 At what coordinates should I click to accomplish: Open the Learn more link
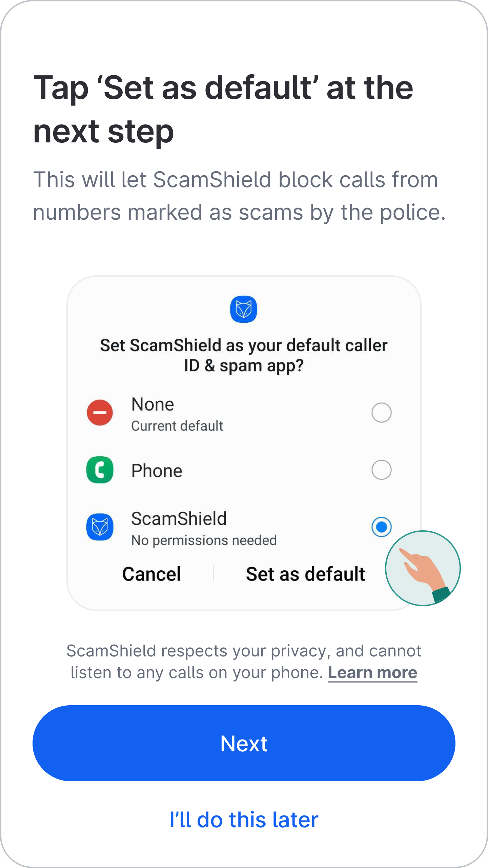click(x=372, y=673)
